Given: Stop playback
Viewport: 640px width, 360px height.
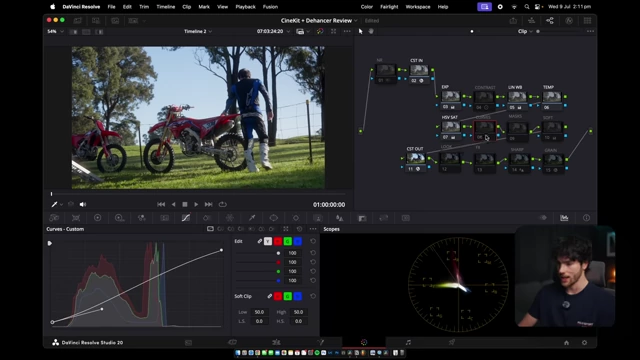Looking at the screenshot, I should (184, 204).
